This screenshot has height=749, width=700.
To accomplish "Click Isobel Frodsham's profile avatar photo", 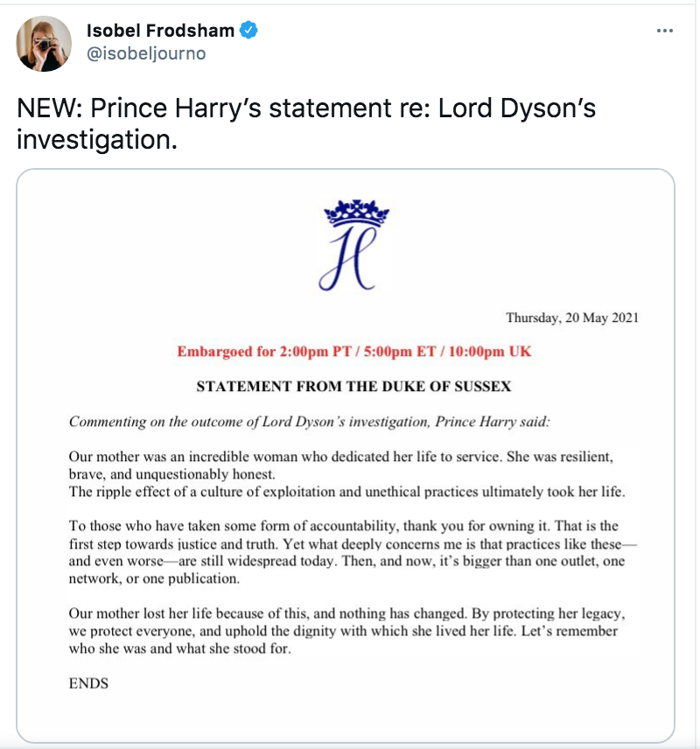I will click(44, 44).
